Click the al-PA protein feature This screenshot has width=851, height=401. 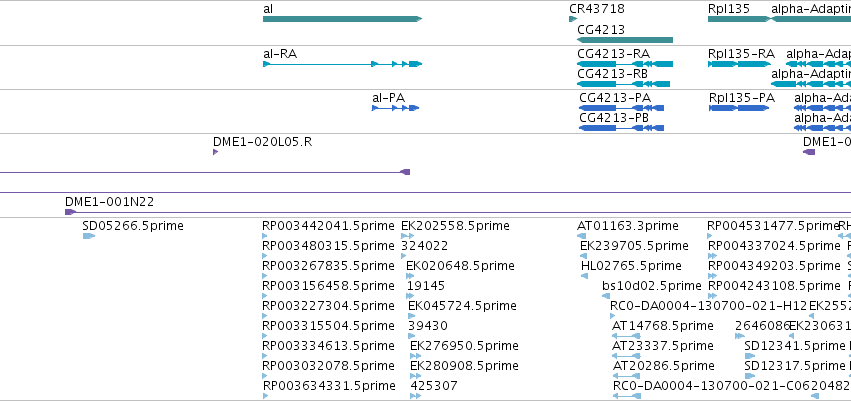coord(396,108)
